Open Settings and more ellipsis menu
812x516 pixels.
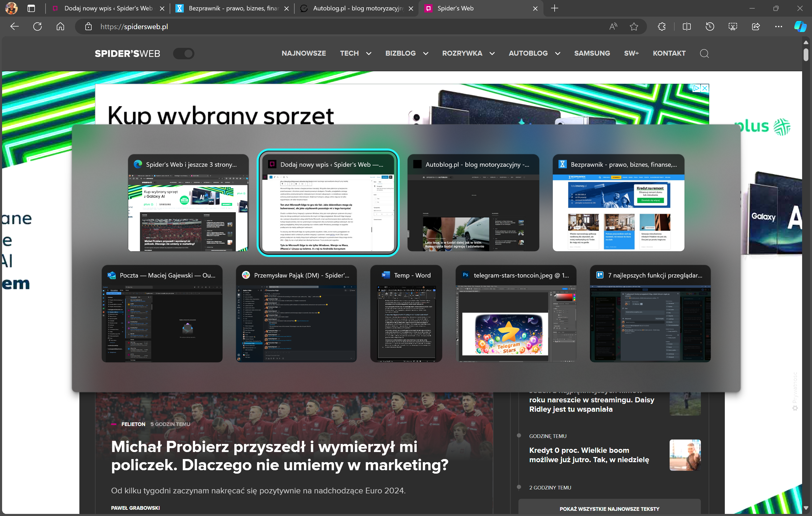[x=779, y=27]
